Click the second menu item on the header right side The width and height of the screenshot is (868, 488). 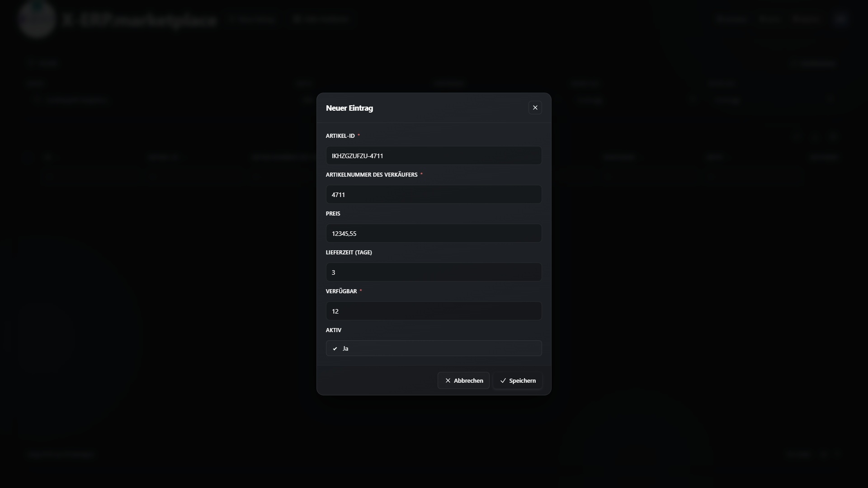click(769, 19)
